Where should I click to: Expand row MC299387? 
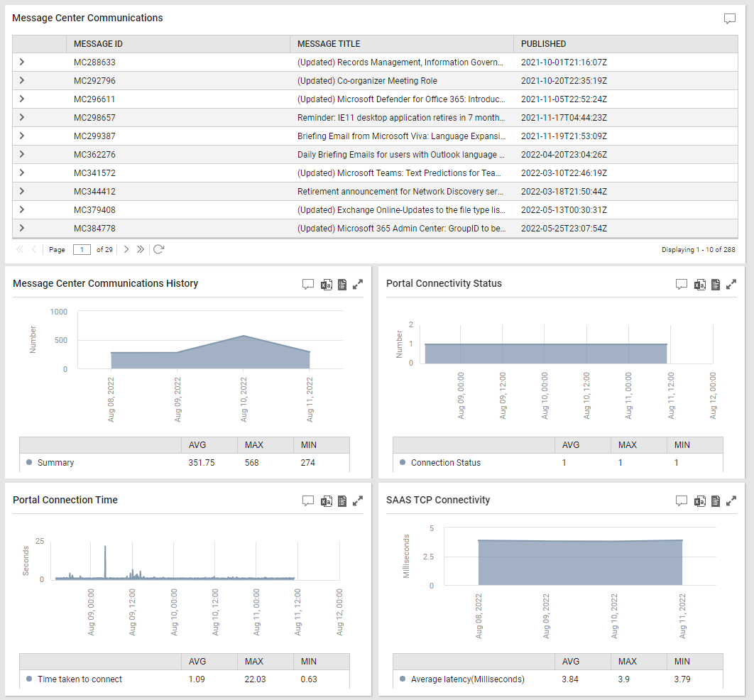(x=21, y=136)
